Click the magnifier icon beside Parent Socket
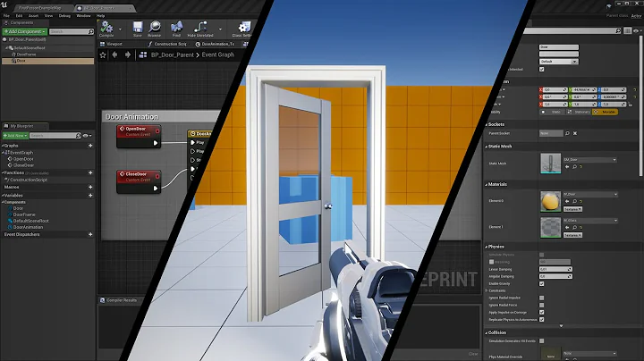 click(x=568, y=133)
